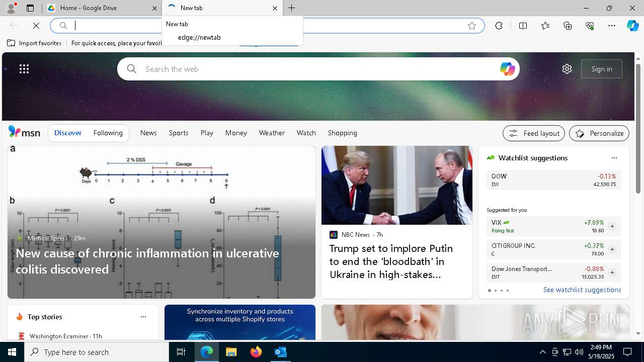Open Settings and more ellipsis menu

612,26
